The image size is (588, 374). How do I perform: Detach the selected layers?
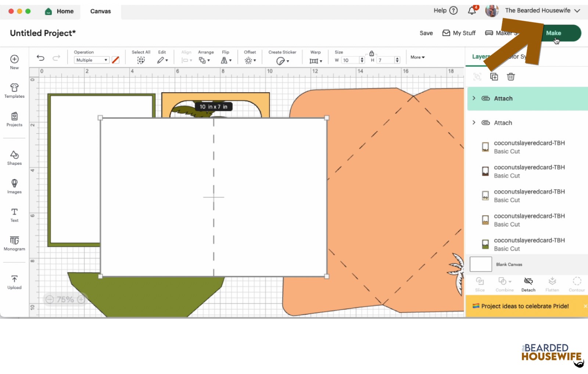click(x=528, y=284)
